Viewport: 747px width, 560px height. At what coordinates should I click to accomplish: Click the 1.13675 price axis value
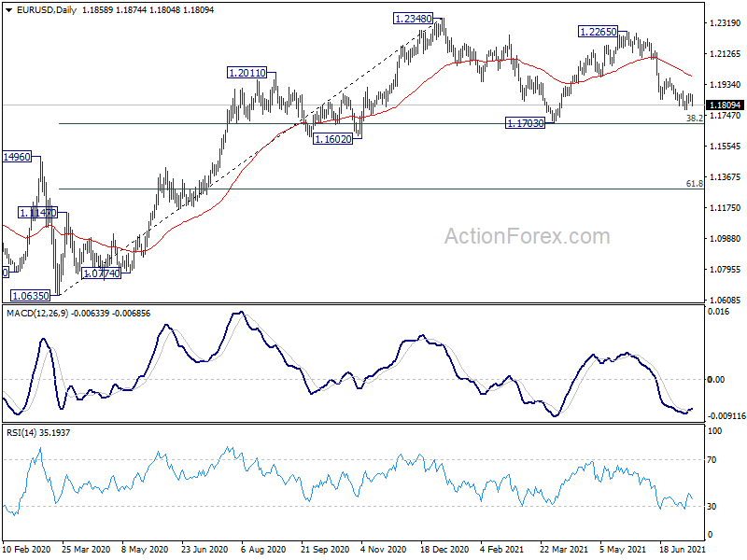726,177
